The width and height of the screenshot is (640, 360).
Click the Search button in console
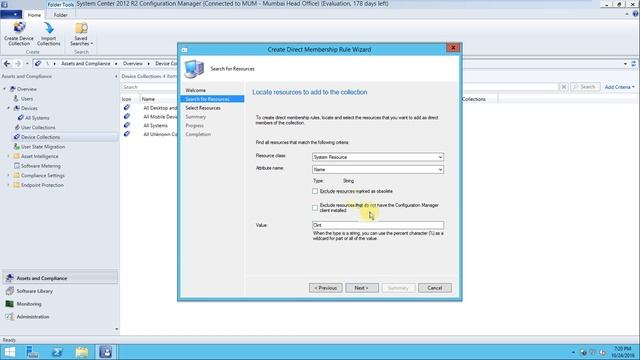tap(585, 87)
